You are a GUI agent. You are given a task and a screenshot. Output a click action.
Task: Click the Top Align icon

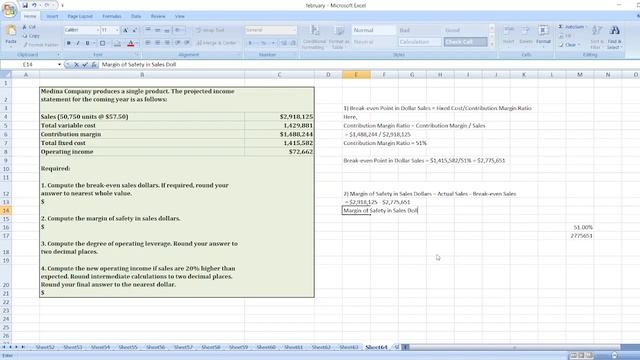coord(148,30)
